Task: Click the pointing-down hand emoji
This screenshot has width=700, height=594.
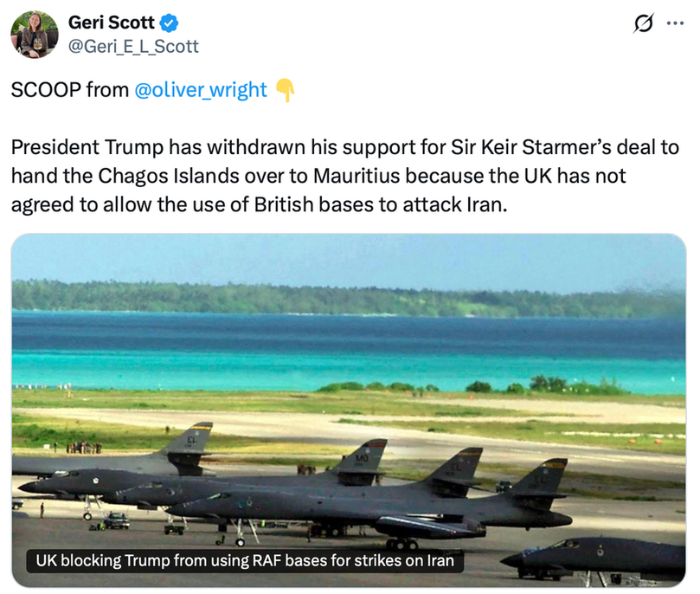Action: pyautogui.click(x=284, y=90)
